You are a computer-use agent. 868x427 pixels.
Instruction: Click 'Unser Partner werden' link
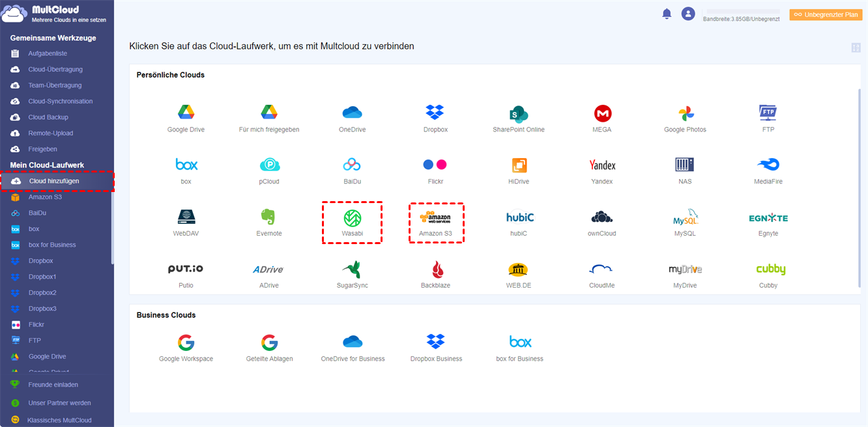click(59, 403)
